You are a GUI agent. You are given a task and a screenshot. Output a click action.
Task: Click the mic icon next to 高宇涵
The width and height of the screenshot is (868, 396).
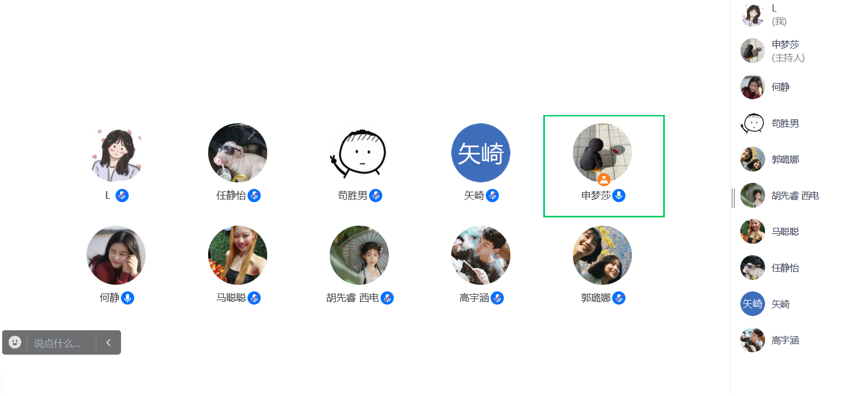[497, 298]
